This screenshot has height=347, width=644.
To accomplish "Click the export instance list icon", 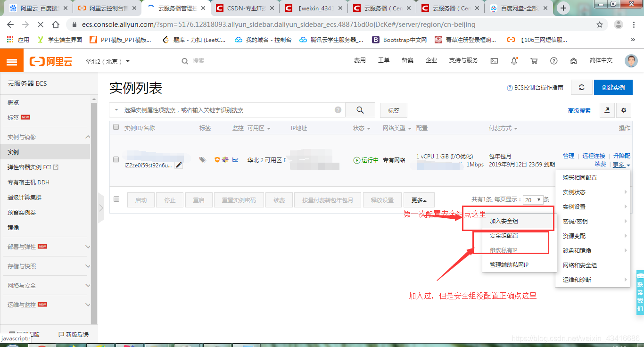I will tap(607, 110).
